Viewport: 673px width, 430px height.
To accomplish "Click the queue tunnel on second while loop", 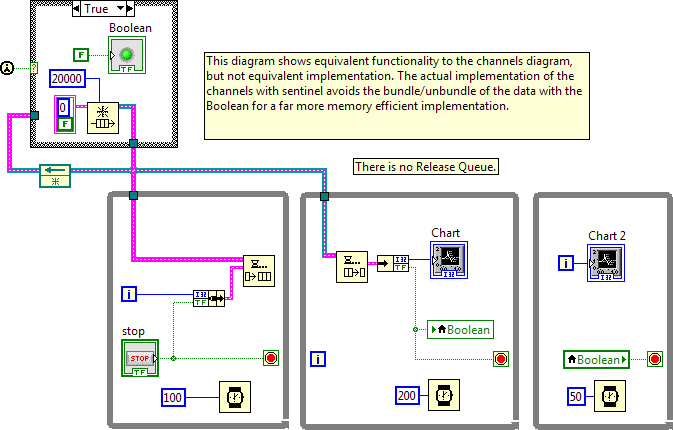I will [x=324, y=197].
